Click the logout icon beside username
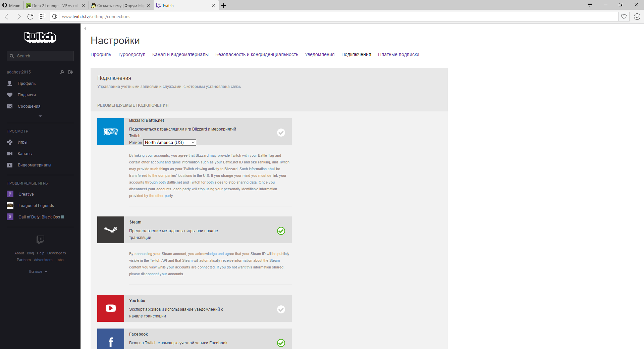Image resolution: width=644 pixels, height=349 pixels. 71,72
